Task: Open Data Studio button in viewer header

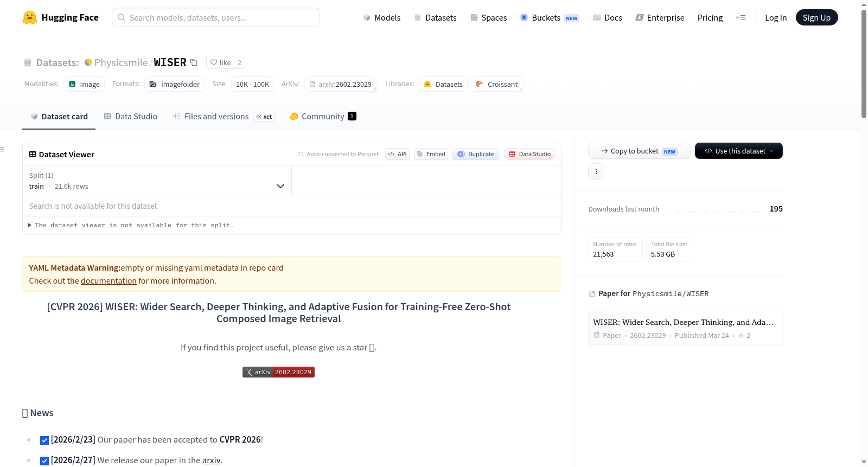Action: (x=529, y=154)
